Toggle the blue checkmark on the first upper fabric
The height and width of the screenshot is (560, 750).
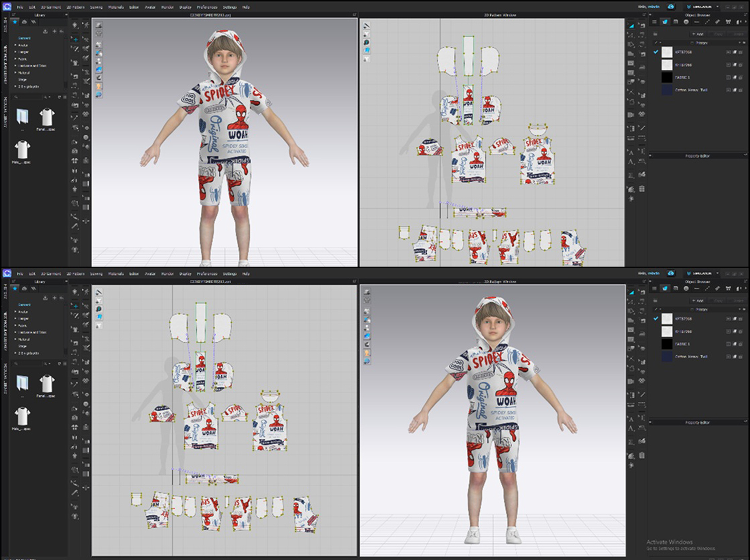tap(656, 52)
